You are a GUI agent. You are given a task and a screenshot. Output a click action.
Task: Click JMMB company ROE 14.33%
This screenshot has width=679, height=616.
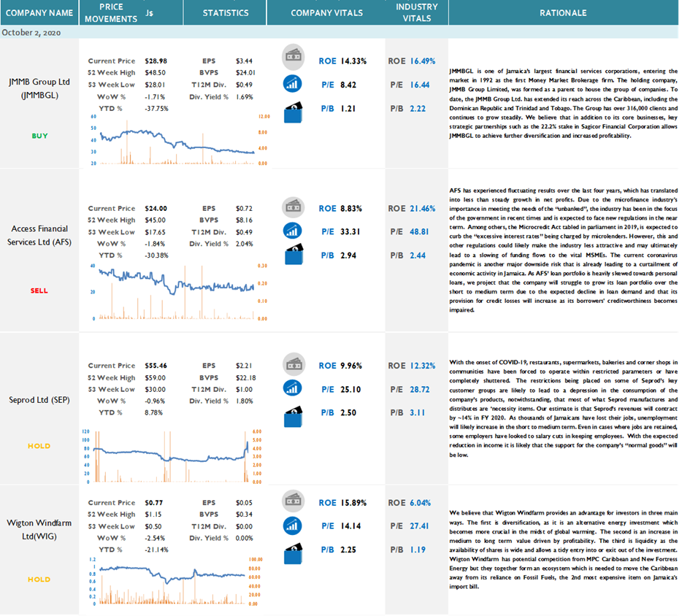point(353,61)
